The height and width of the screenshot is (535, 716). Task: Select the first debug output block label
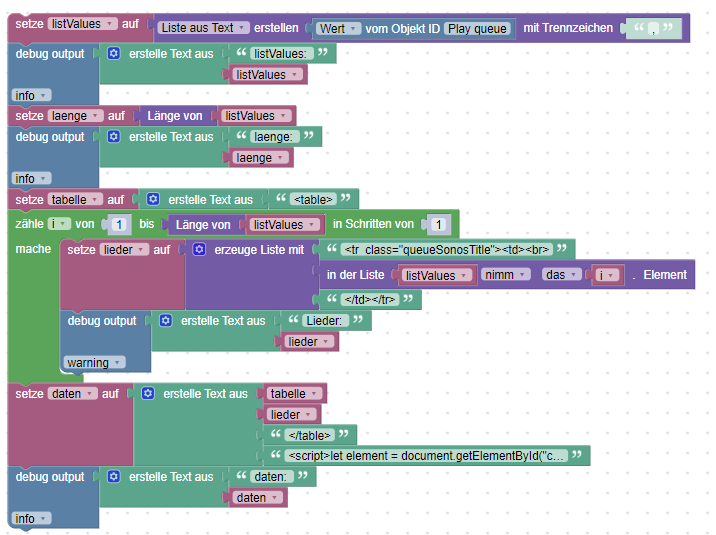point(50,54)
